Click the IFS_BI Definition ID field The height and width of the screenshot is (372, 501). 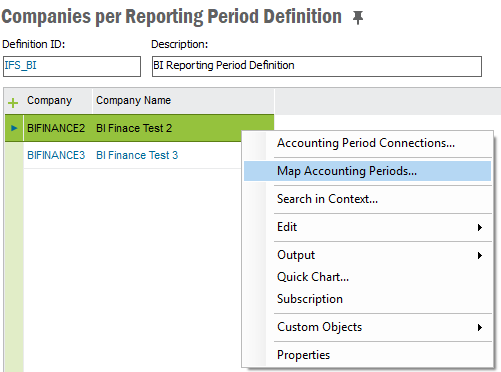pyautogui.click(x=72, y=66)
